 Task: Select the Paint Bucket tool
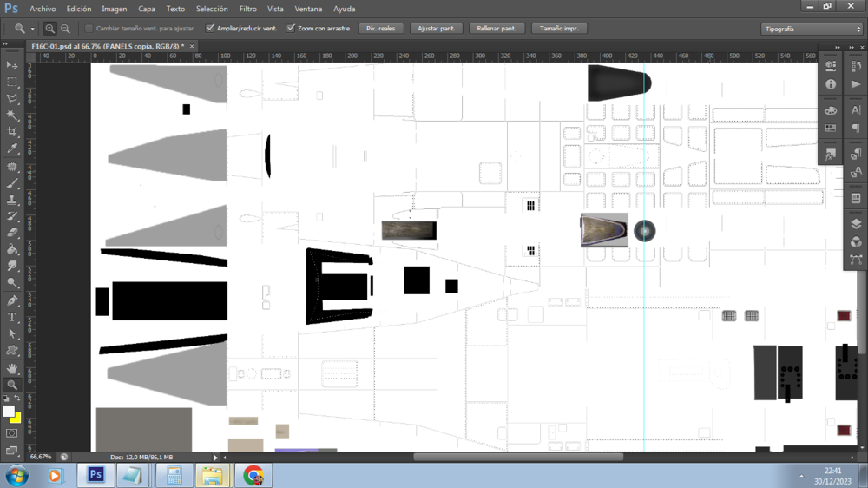[x=12, y=249]
